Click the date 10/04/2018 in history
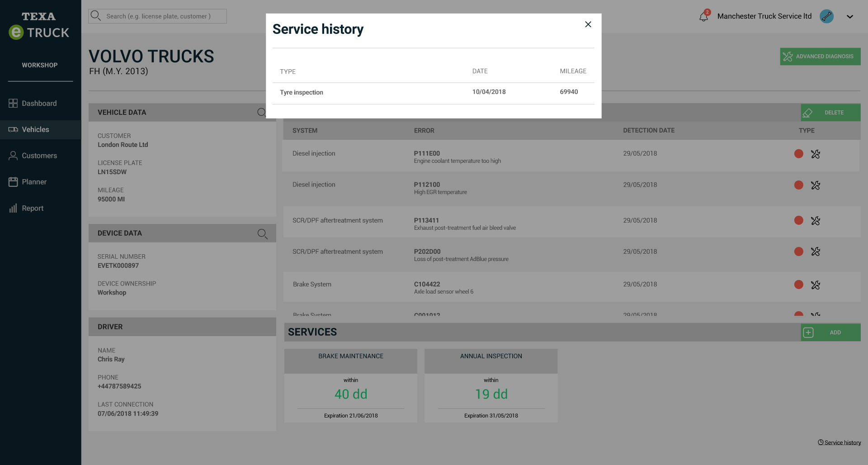 (489, 92)
